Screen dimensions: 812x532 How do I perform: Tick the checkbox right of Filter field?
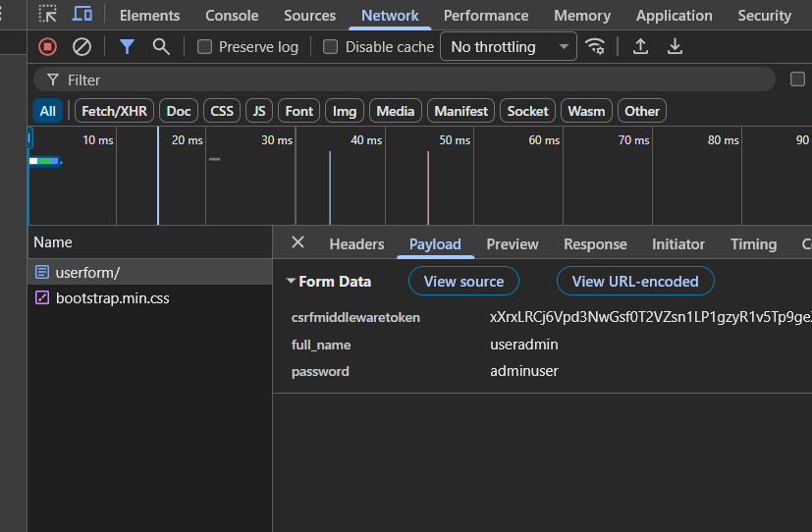coord(797,80)
